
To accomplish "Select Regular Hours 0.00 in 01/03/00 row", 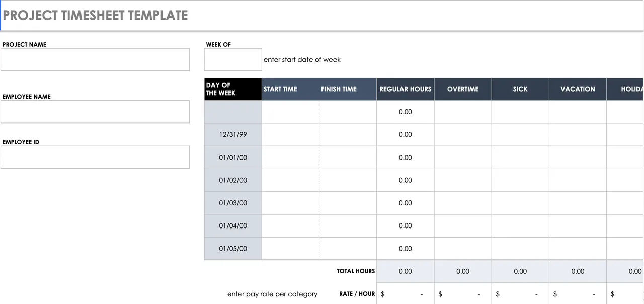I will pyautogui.click(x=406, y=203).
